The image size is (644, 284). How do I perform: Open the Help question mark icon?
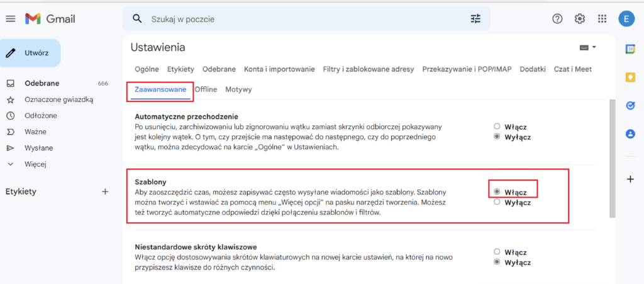coord(557,19)
